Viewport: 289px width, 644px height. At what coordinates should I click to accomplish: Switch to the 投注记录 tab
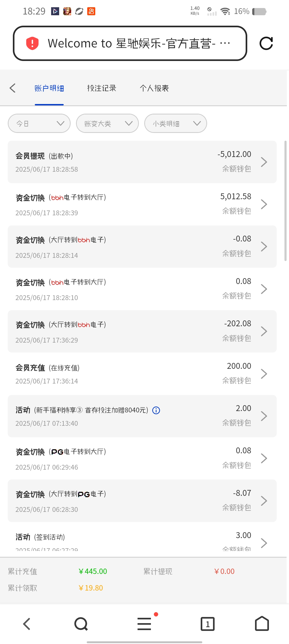(x=102, y=88)
